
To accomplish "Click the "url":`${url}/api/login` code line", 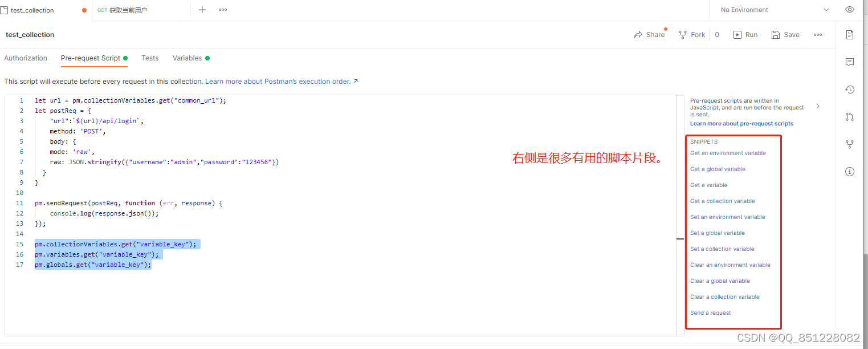I will pos(97,121).
